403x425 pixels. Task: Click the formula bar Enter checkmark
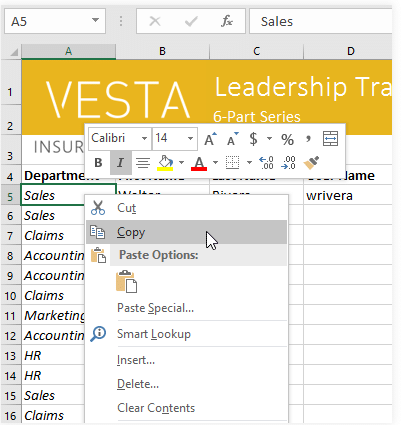tap(191, 21)
